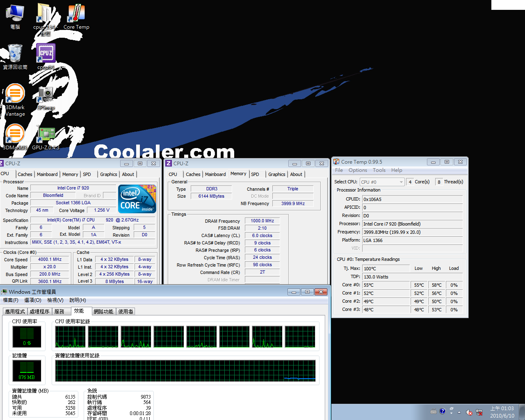Click the blue help tray icon
Image resolution: width=525 pixels, height=420 pixels.
click(x=442, y=411)
